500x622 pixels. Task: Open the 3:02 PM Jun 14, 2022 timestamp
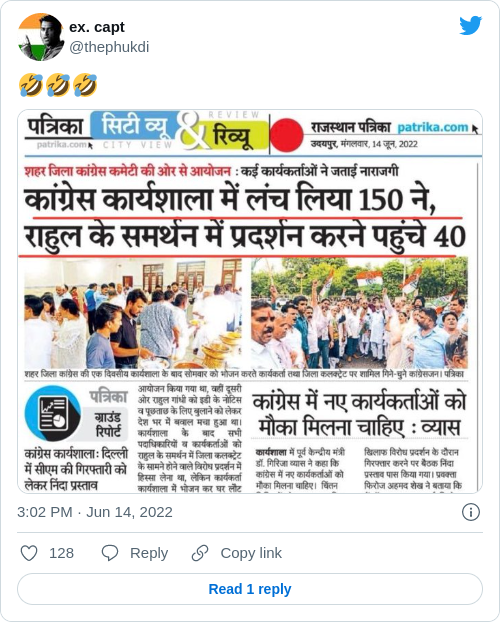click(x=95, y=512)
